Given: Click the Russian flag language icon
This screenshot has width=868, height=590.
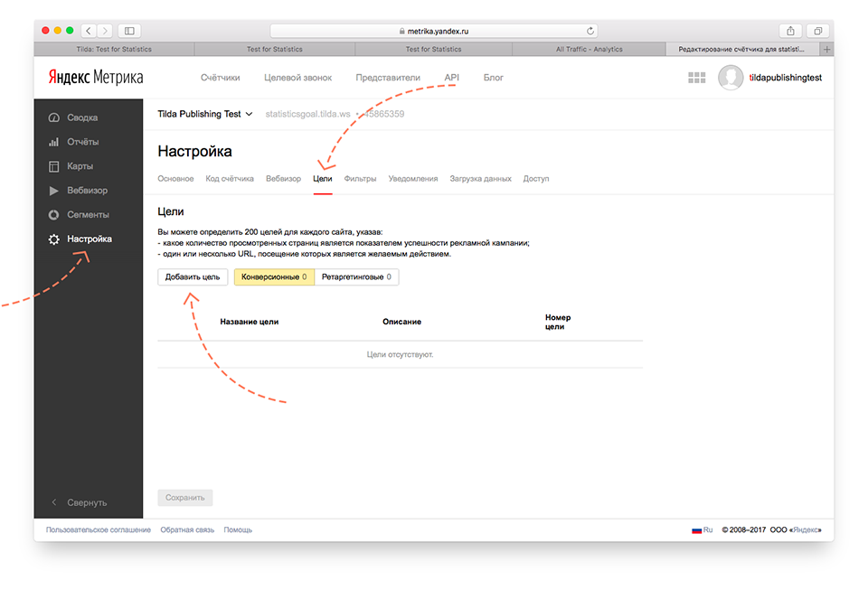Looking at the screenshot, I should pyautogui.click(x=696, y=530).
